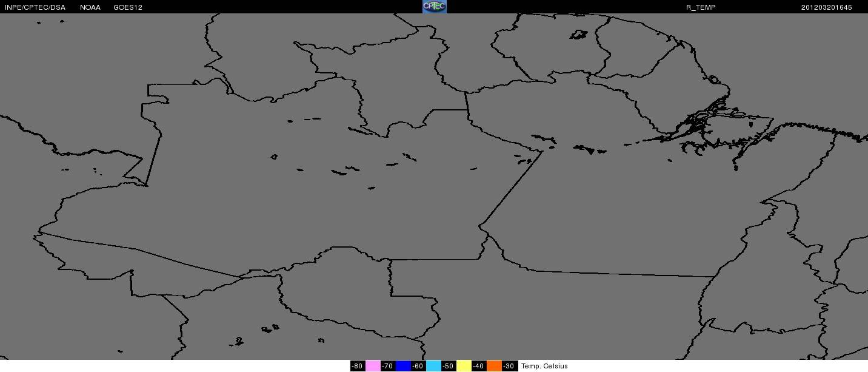Pick the orange legend color swatch
This screenshot has width=868, height=372.
point(494,366)
